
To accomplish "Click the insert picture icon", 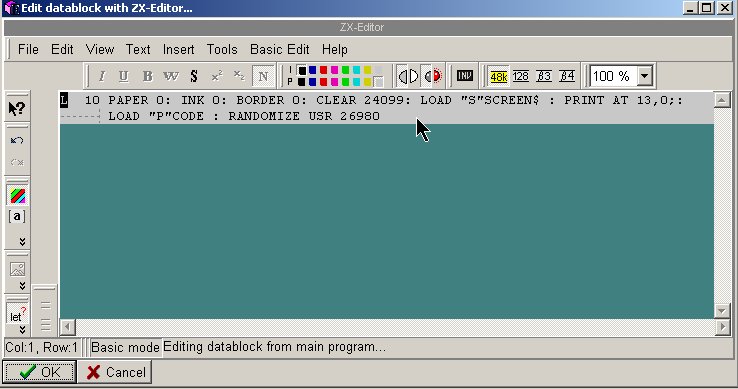I will (17, 269).
